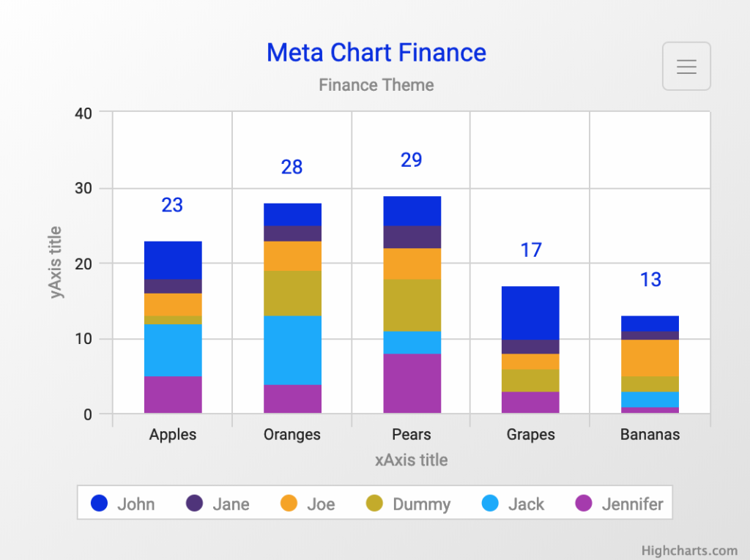The image size is (750, 560).
Task: Toggle Jane series via its purple legend dot
Action: [194, 504]
